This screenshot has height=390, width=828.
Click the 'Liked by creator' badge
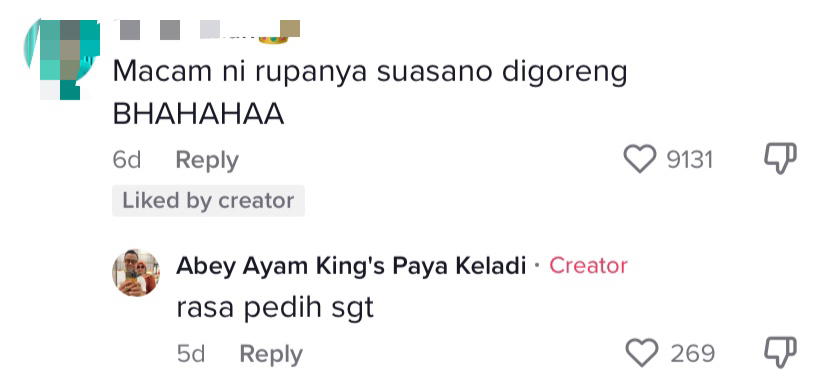(208, 201)
